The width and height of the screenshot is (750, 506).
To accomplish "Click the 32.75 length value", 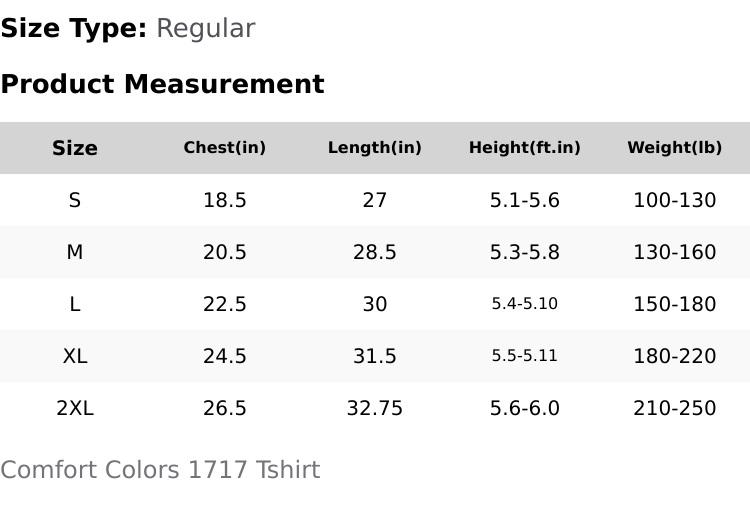I will (375, 408).
